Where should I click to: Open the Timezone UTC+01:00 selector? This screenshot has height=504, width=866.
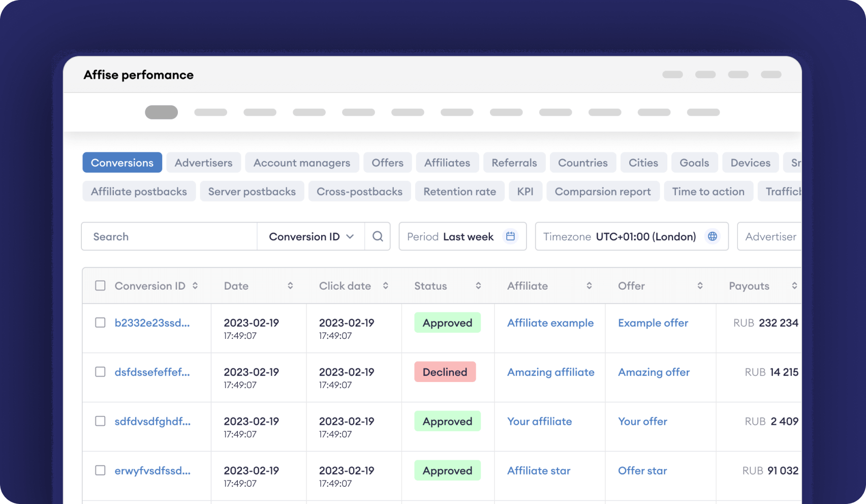(632, 236)
